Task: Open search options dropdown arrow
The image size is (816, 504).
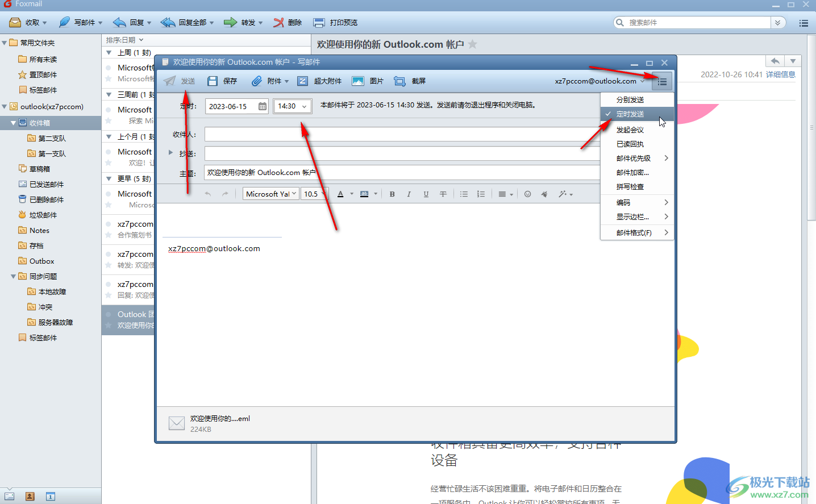Action: [x=778, y=23]
